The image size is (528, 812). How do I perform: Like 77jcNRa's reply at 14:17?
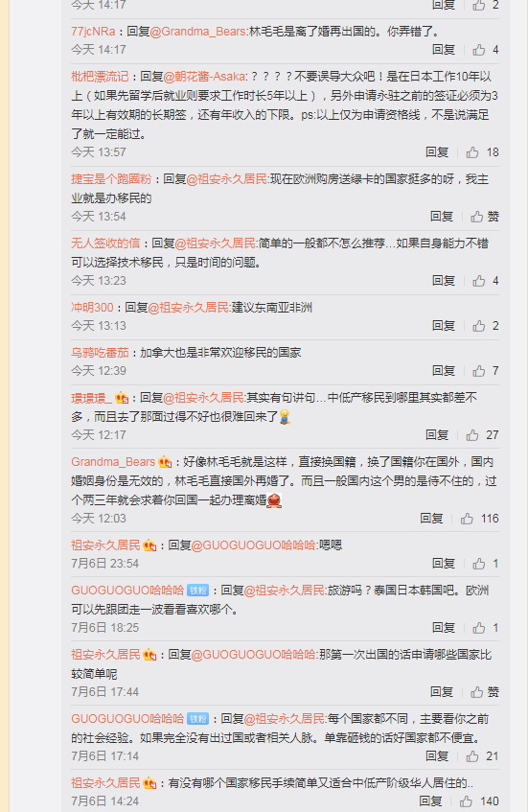point(479,50)
